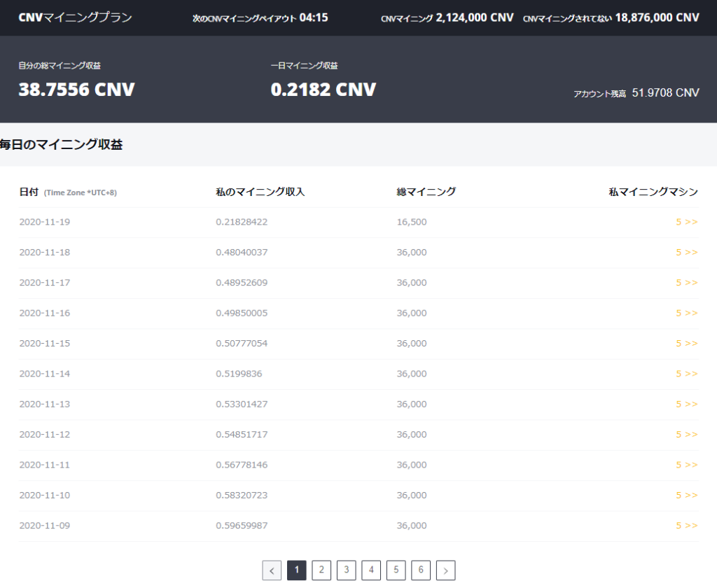Click income value 0.53301427
The height and width of the screenshot is (588, 717).
(x=242, y=404)
